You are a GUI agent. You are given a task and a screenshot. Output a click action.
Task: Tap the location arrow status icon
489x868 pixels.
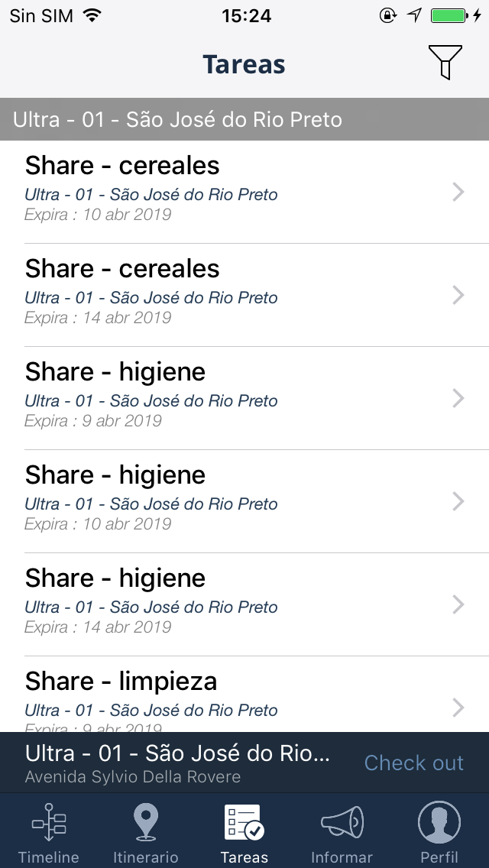[414, 15]
